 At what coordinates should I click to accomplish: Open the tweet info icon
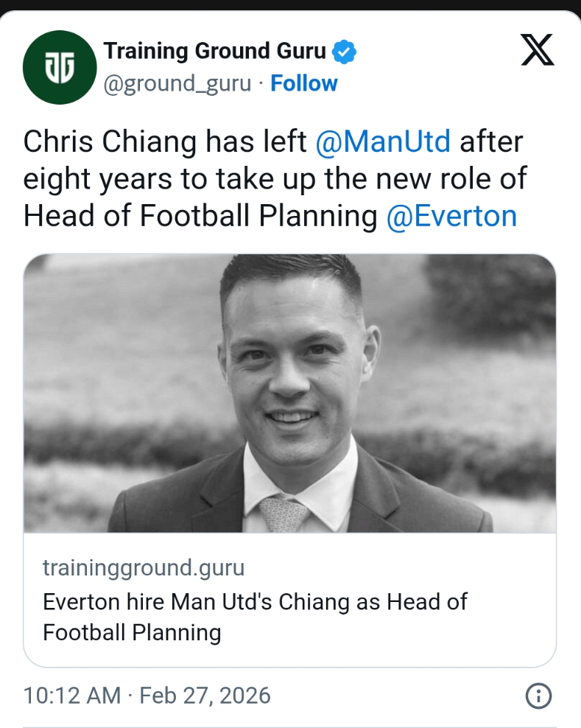[539, 696]
